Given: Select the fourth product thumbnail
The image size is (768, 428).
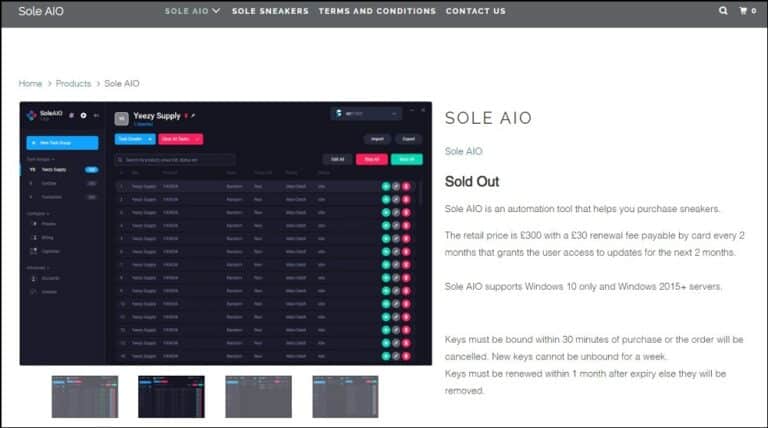Looking at the screenshot, I should click(345, 396).
